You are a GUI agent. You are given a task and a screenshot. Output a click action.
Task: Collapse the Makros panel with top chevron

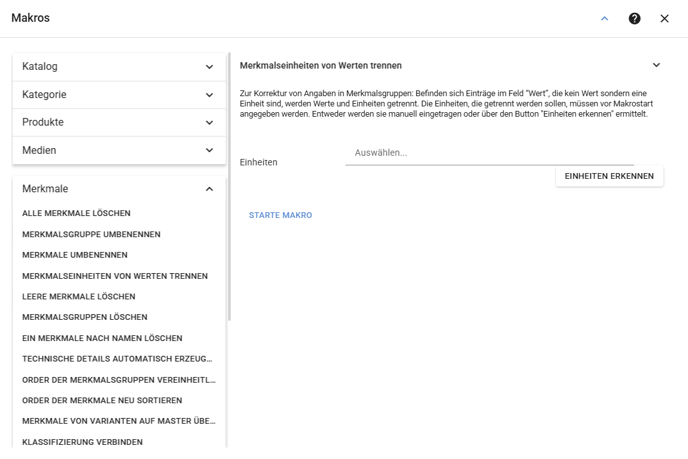point(604,18)
